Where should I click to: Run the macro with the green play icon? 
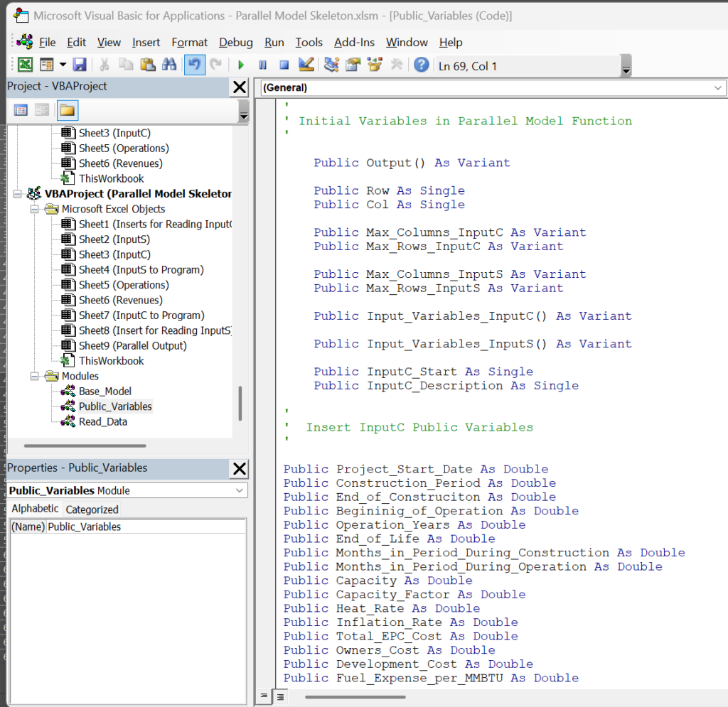click(x=240, y=65)
